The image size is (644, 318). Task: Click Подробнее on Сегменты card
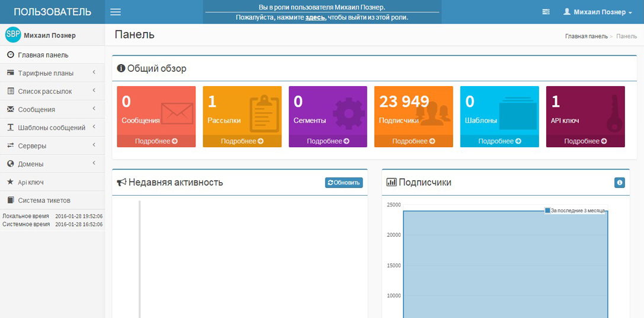click(328, 141)
